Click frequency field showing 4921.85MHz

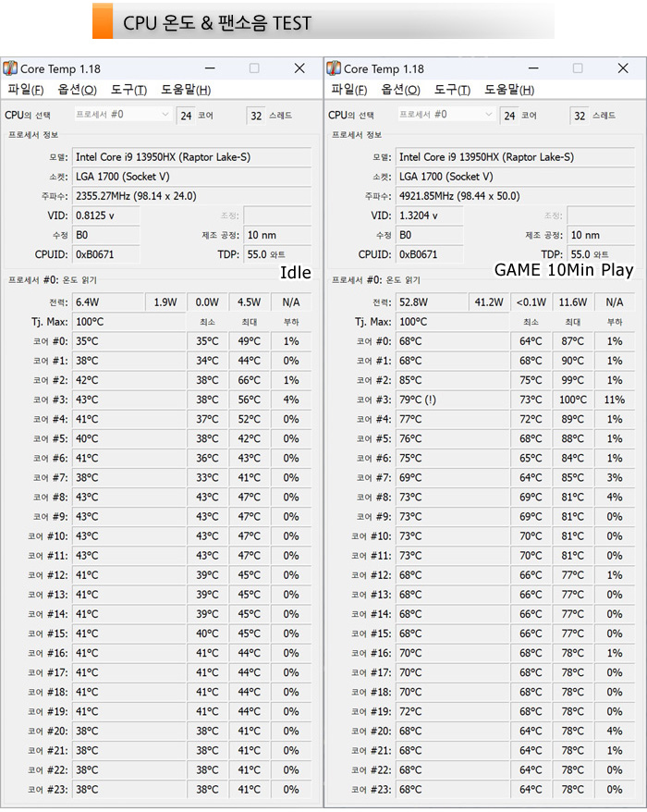coord(516,196)
